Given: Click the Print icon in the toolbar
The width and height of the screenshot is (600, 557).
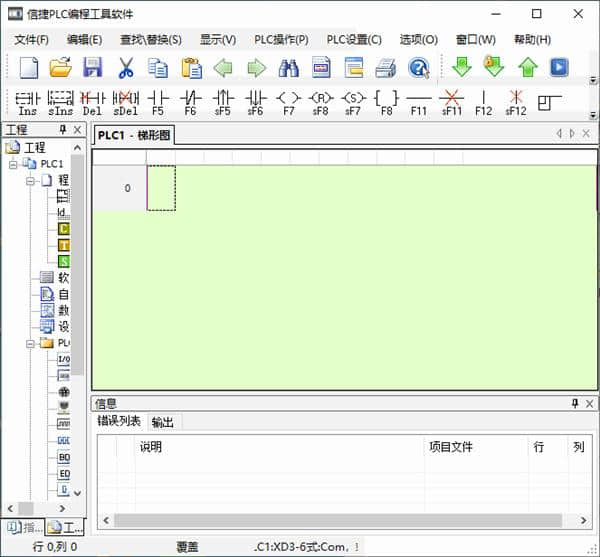Looking at the screenshot, I should 385,68.
